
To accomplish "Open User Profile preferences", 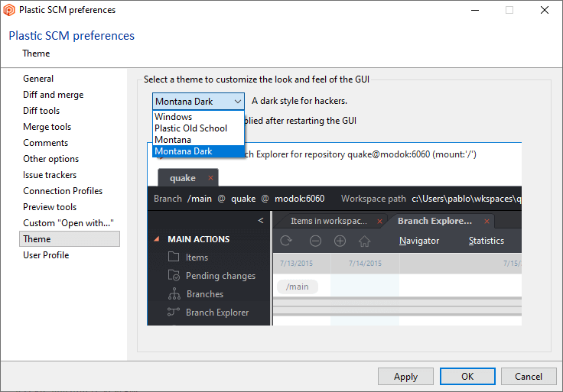I will [x=46, y=255].
